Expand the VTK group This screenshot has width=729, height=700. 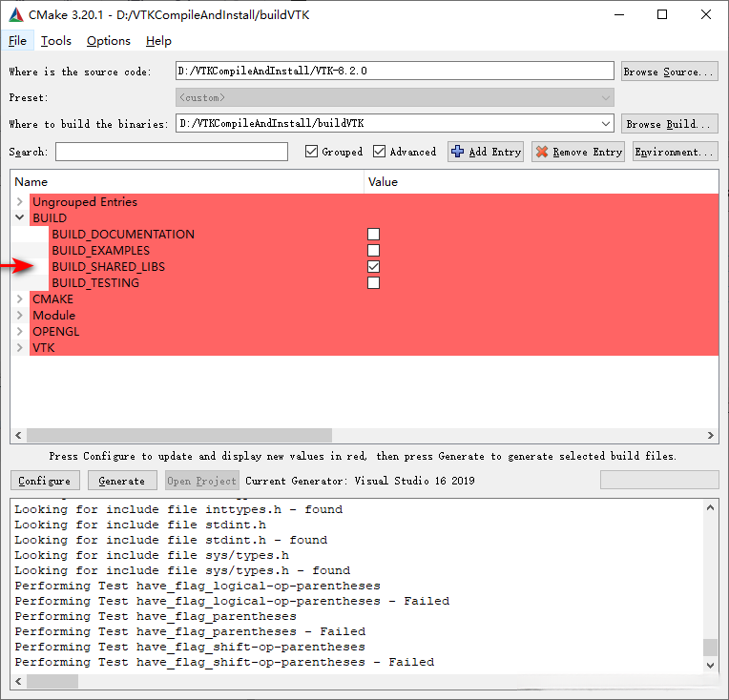pyautogui.click(x=19, y=348)
